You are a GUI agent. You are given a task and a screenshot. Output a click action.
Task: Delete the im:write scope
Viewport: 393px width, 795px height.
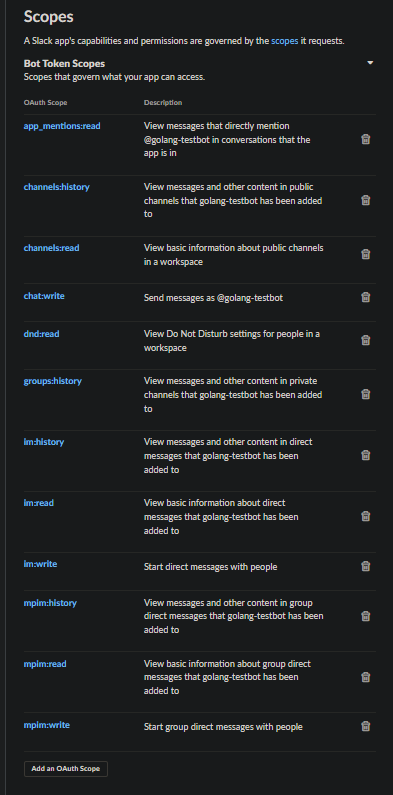click(365, 566)
